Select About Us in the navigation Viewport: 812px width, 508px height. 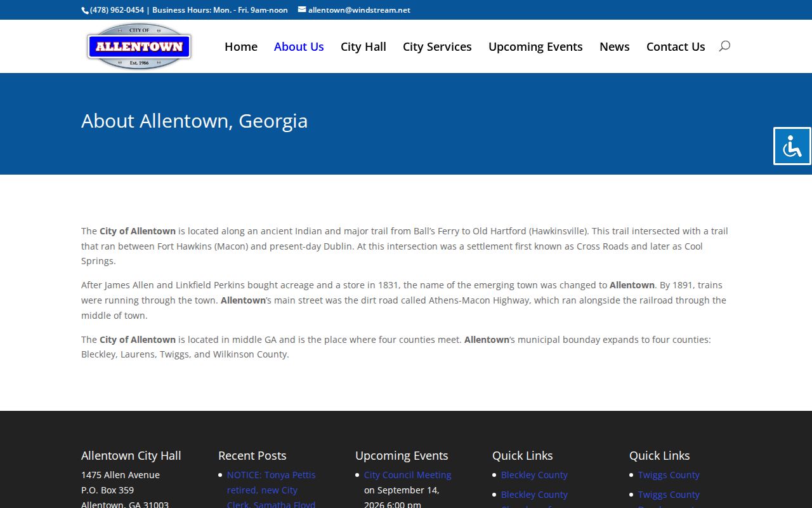299,46
